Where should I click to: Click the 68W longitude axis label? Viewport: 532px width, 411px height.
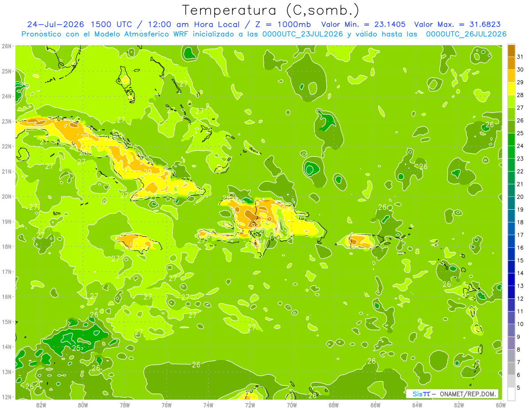click(333, 404)
